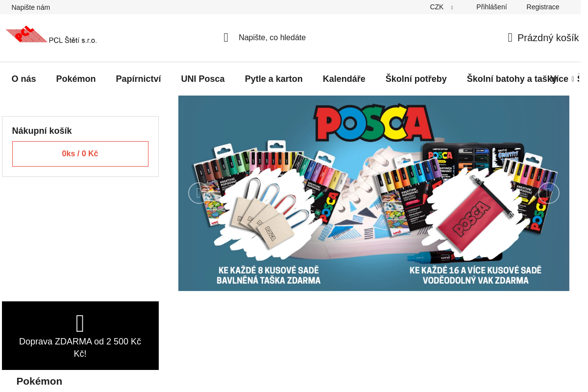Screen dimensions: 588x392
Task: Click the POSCA promotional banner image
Action: 374,193
